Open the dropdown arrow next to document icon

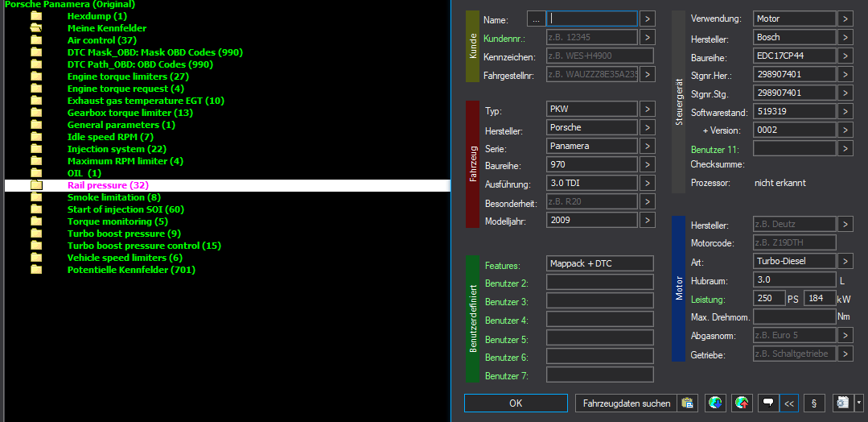point(858,403)
